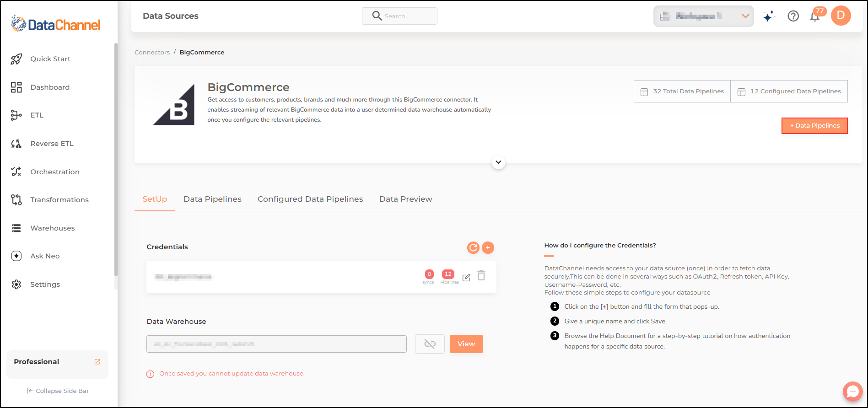
Task: Open the Warehouses sidebar icon
Action: [x=16, y=228]
